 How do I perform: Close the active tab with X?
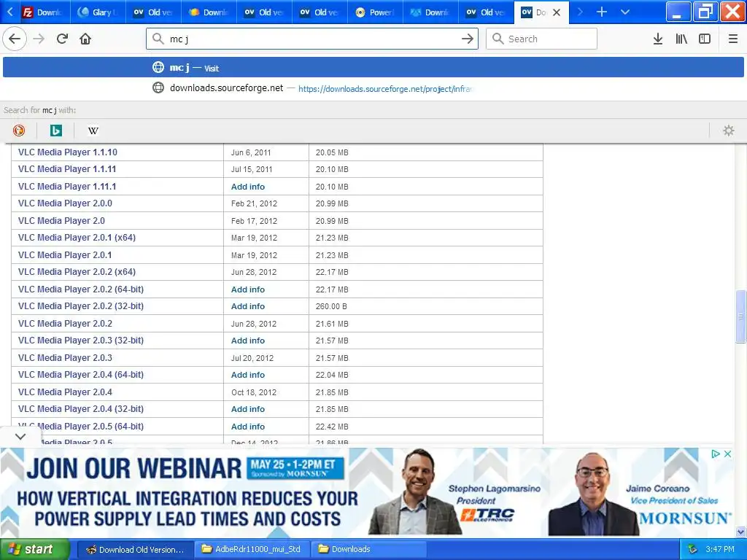tap(557, 12)
